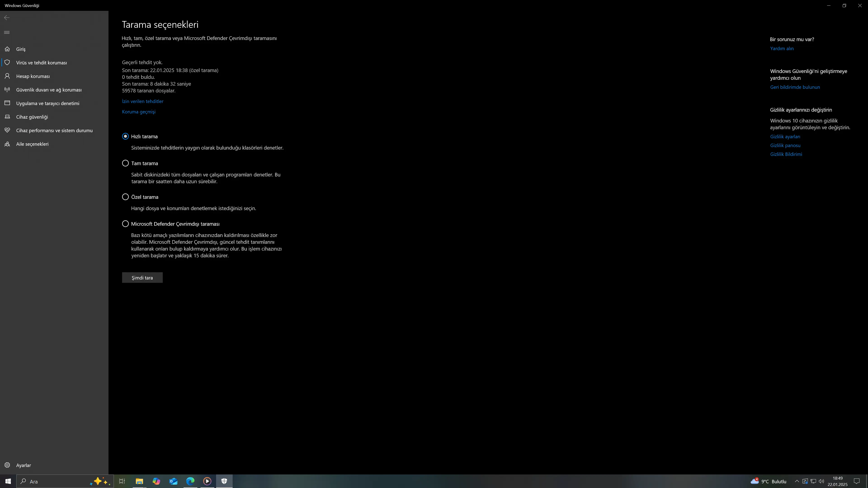Open Hesap koruması section
Screen dimensions: 868x488
[54, 76]
